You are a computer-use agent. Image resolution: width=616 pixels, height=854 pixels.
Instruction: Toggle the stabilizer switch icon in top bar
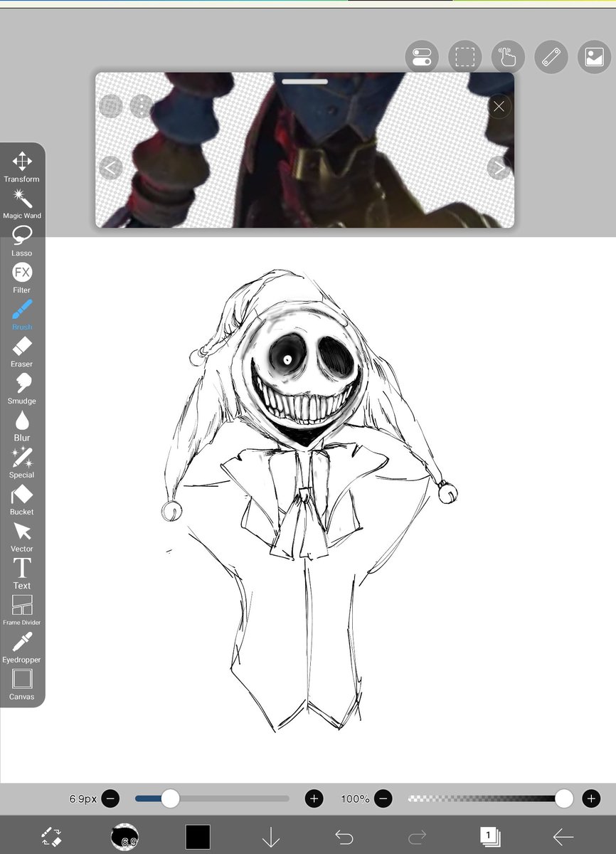point(422,57)
